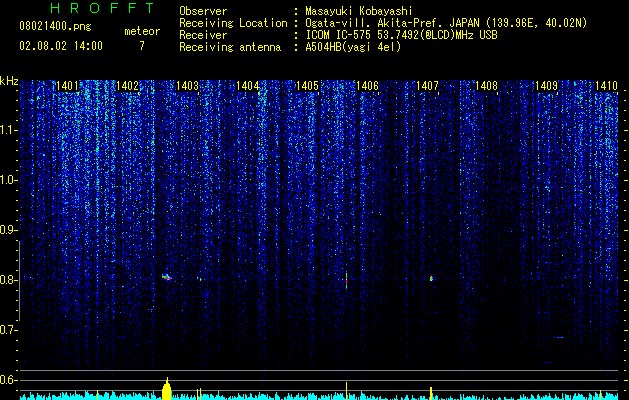Click the 1404 time marker

coord(248,86)
